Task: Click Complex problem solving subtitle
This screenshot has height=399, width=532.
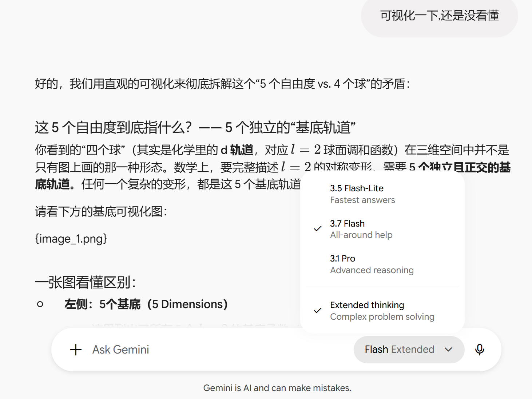Action: click(382, 317)
